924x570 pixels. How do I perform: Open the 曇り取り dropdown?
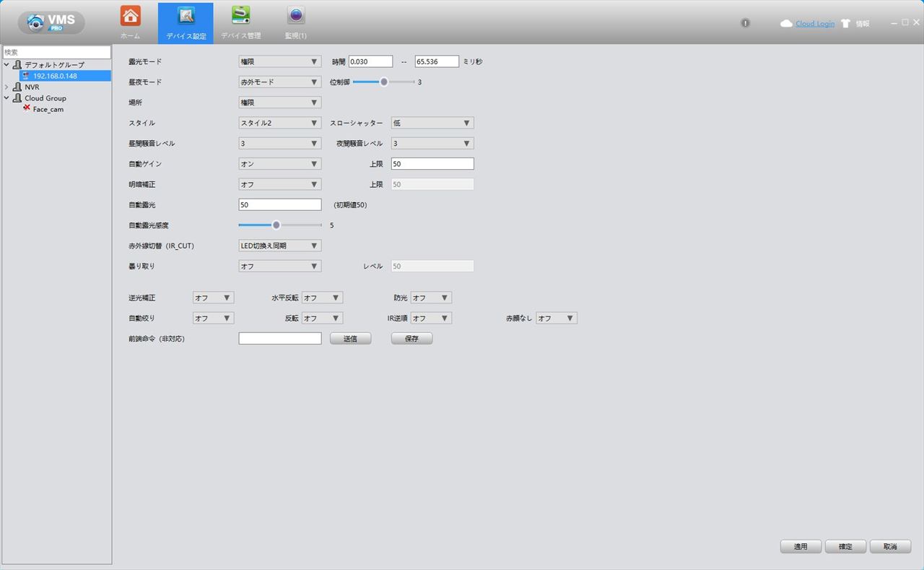280,266
